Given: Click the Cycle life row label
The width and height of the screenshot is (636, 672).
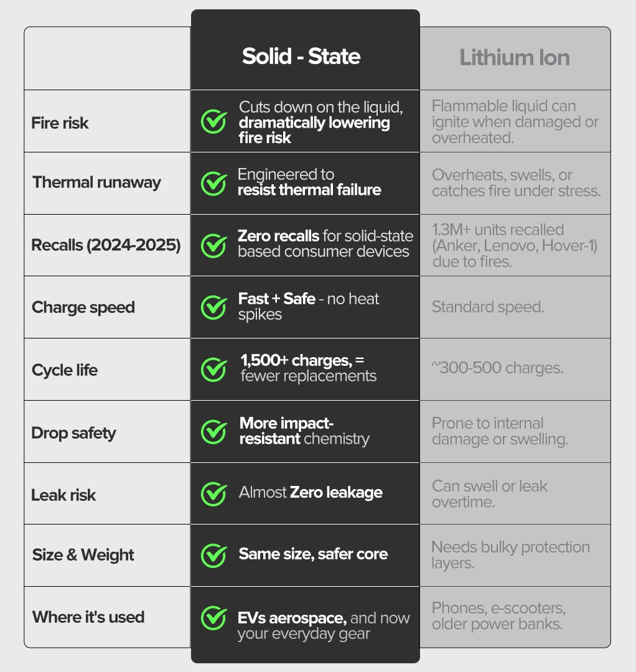Looking at the screenshot, I should [65, 370].
